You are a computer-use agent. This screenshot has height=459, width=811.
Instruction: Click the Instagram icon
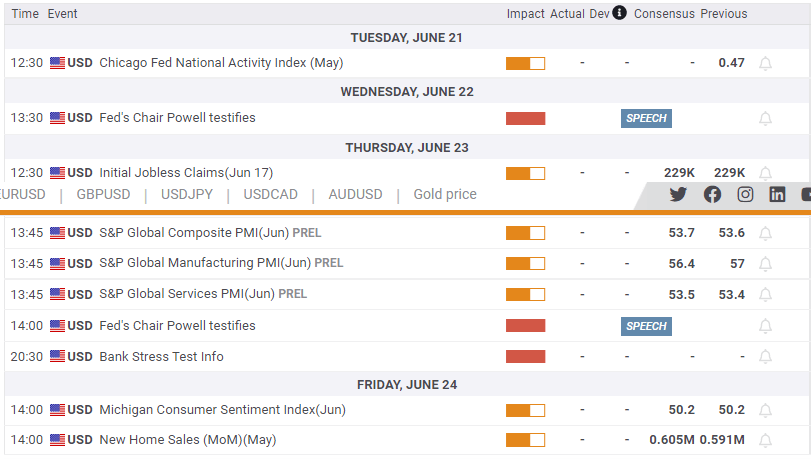click(745, 194)
